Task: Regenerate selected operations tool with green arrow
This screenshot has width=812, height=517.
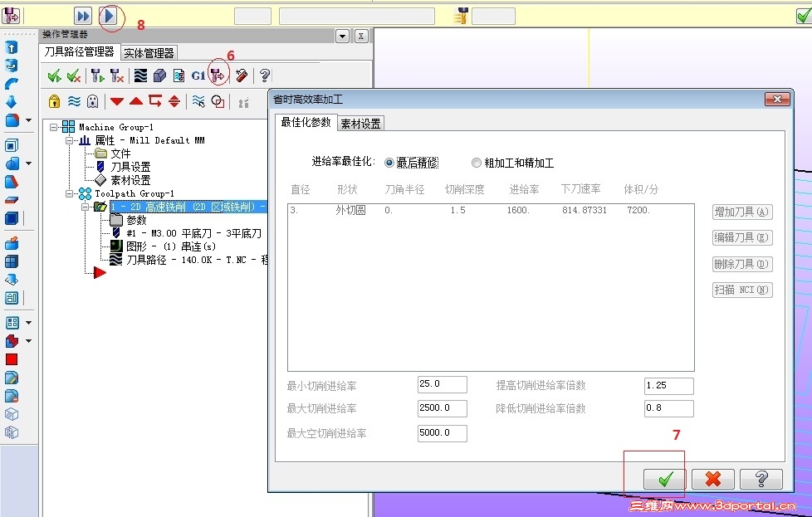Action: (x=97, y=76)
